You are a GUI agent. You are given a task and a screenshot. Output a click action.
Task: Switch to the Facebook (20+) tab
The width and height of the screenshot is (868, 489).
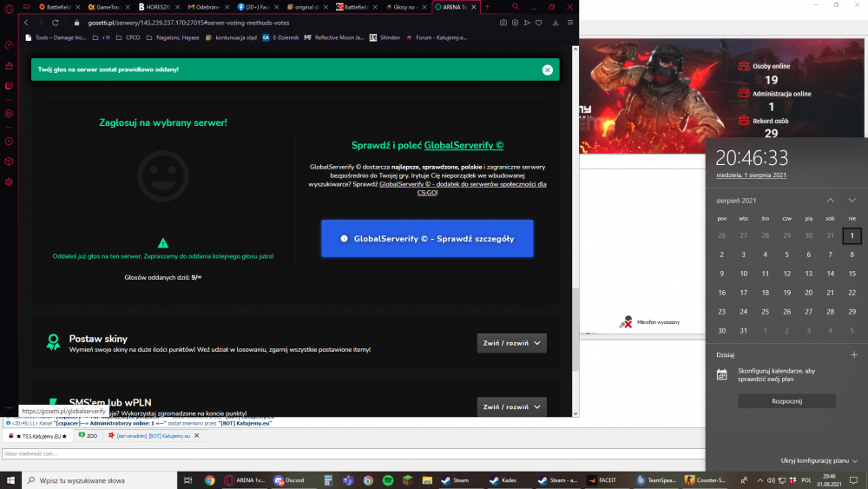[258, 7]
